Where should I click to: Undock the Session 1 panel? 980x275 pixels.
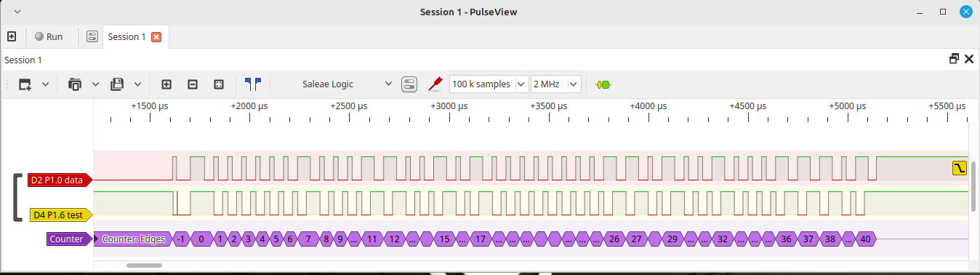[x=954, y=59]
